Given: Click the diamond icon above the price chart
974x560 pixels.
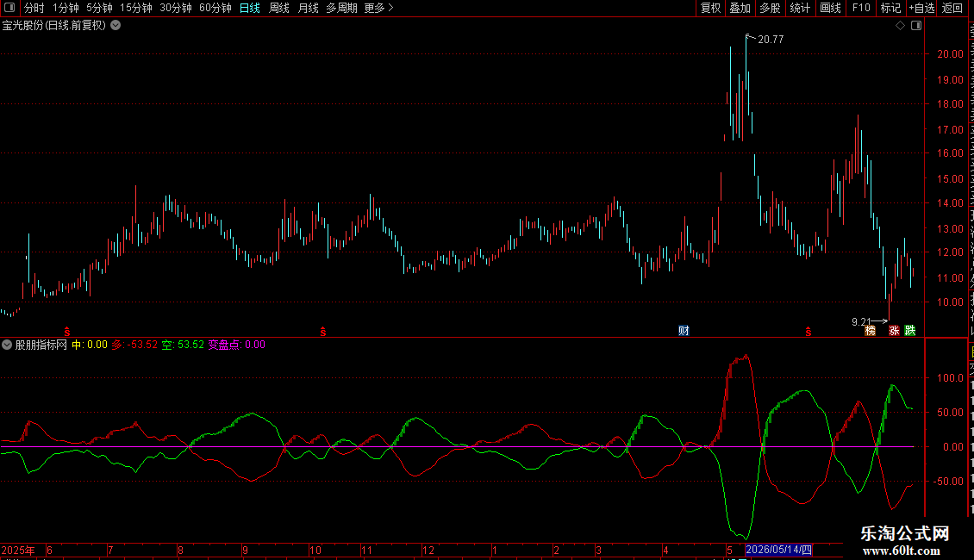Looking at the screenshot, I should [x=900, y=26].
